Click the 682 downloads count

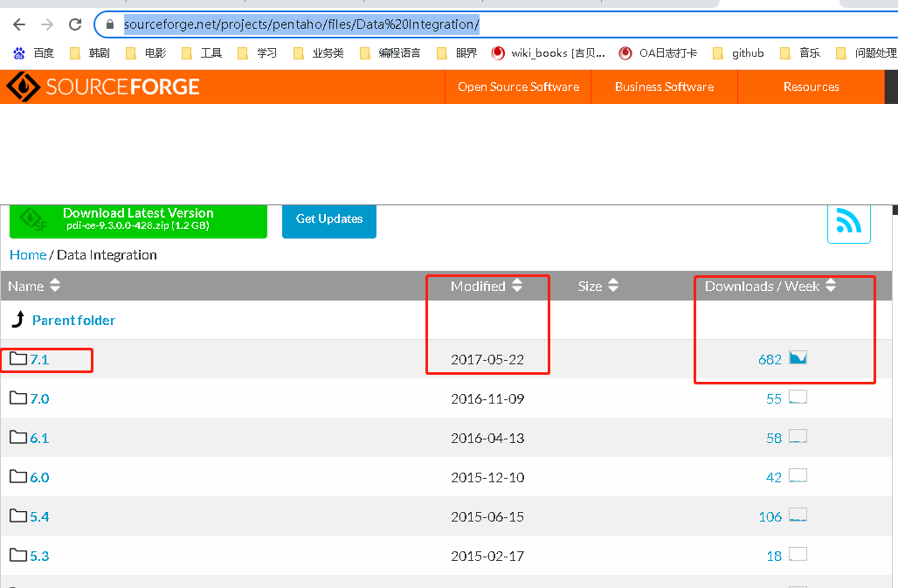pyautogui.click(x=770, y=360)
